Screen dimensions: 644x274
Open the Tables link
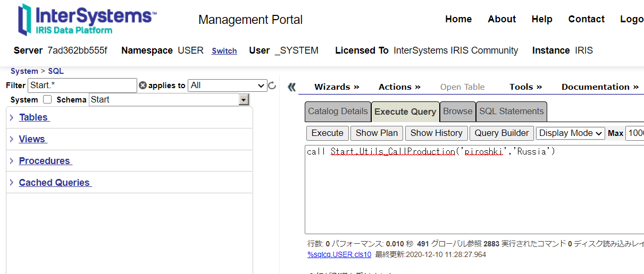click(34, 117)
